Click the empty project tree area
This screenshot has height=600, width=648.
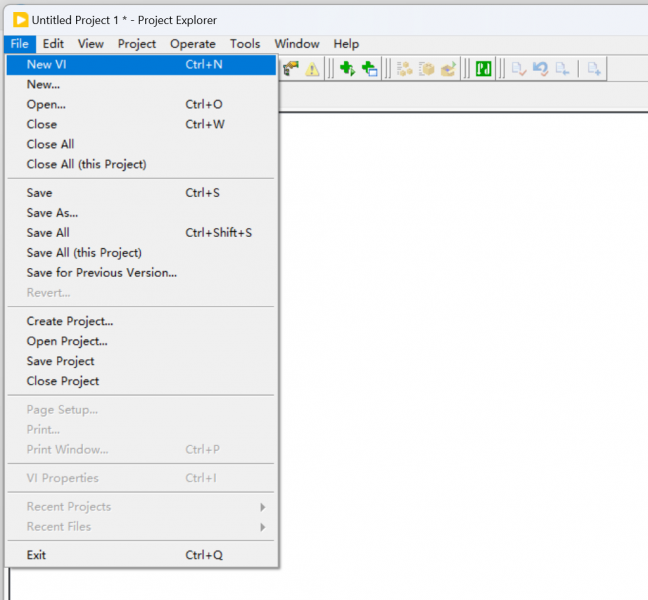[463, 355]
